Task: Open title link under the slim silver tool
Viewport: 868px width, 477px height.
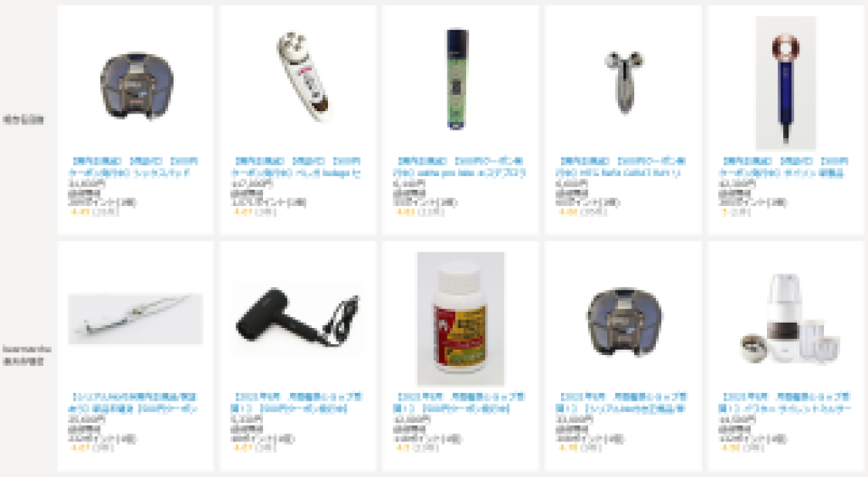Action: 133,402
